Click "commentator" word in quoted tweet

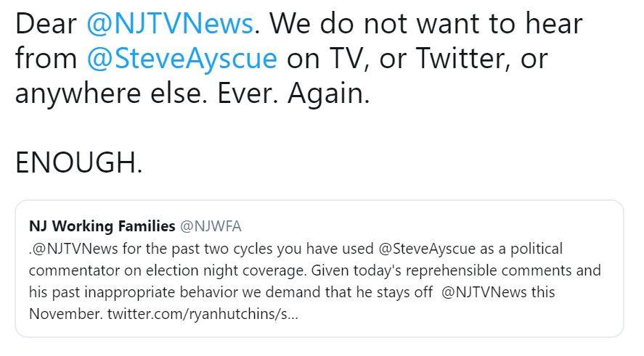coord(67,271)
